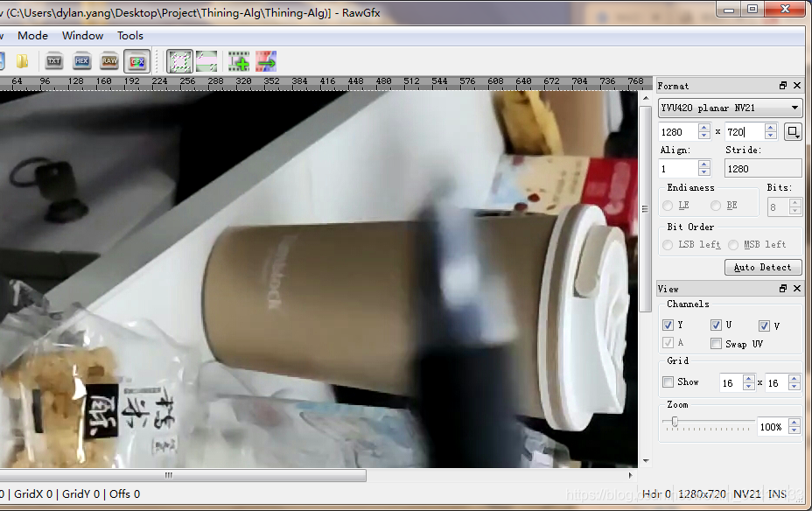Enable Swap UV checkbox
The width and height of the screenshot is (812, 511).
(x=716, y=344)
